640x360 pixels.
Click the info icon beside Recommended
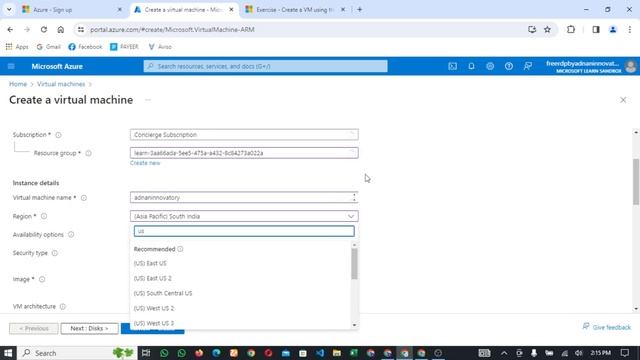point(180,249)
